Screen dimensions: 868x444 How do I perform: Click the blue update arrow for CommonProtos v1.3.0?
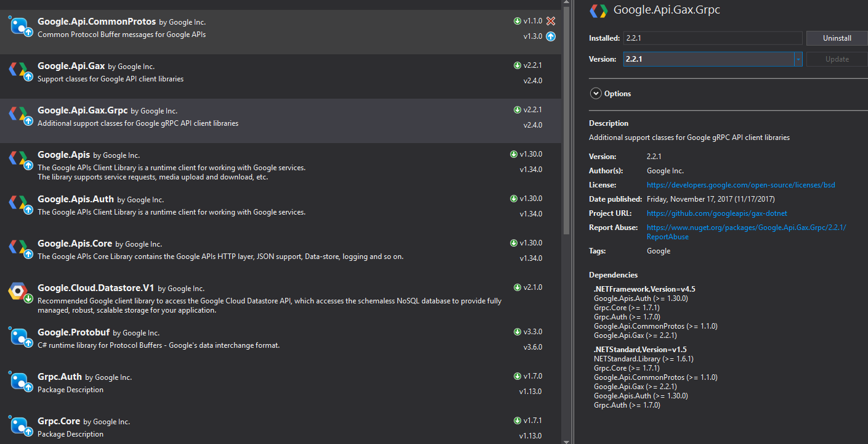coord(551,36)
